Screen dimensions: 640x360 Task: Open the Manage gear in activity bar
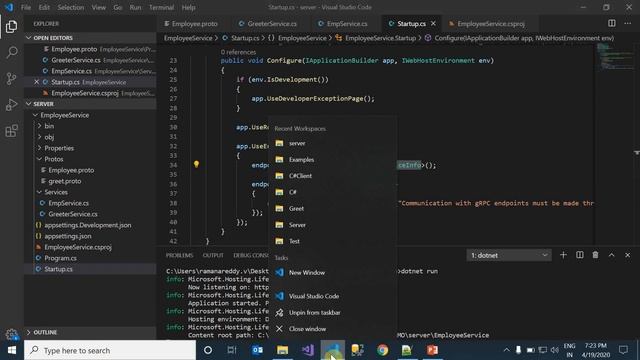11,334
